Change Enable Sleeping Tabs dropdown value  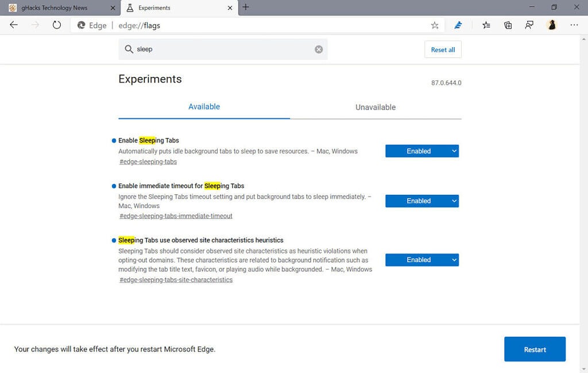point(421,151)
